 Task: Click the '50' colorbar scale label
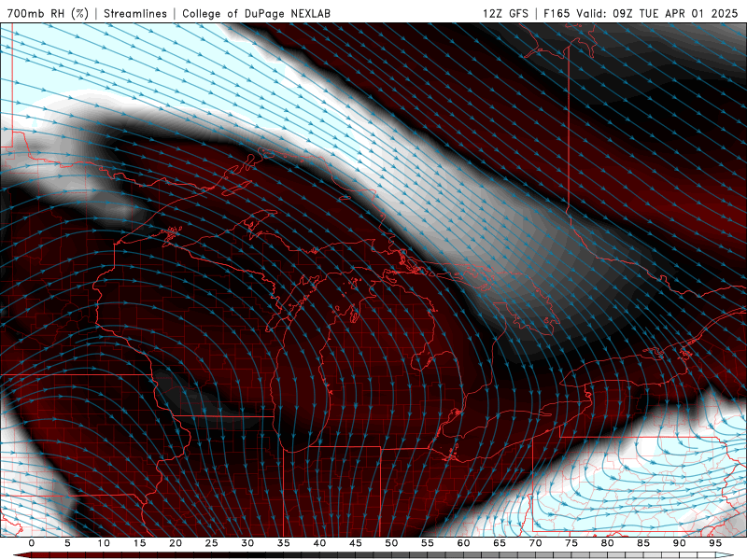[391, 543]
